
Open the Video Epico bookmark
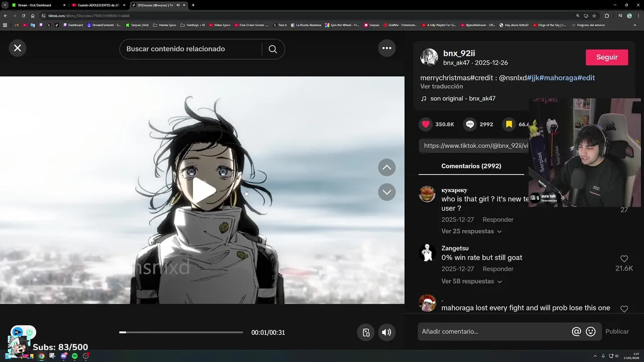coord(219,25)
